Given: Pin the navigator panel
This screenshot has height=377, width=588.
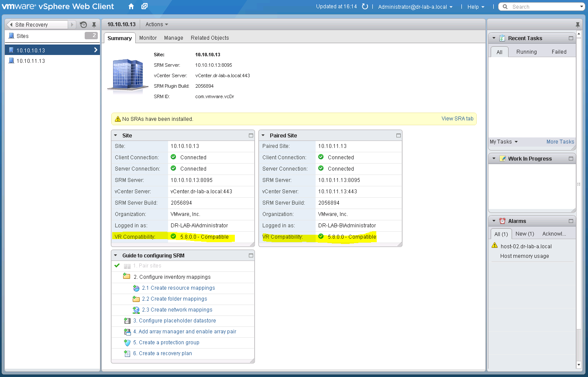Looking at the screenshot, I should (94, 25).
